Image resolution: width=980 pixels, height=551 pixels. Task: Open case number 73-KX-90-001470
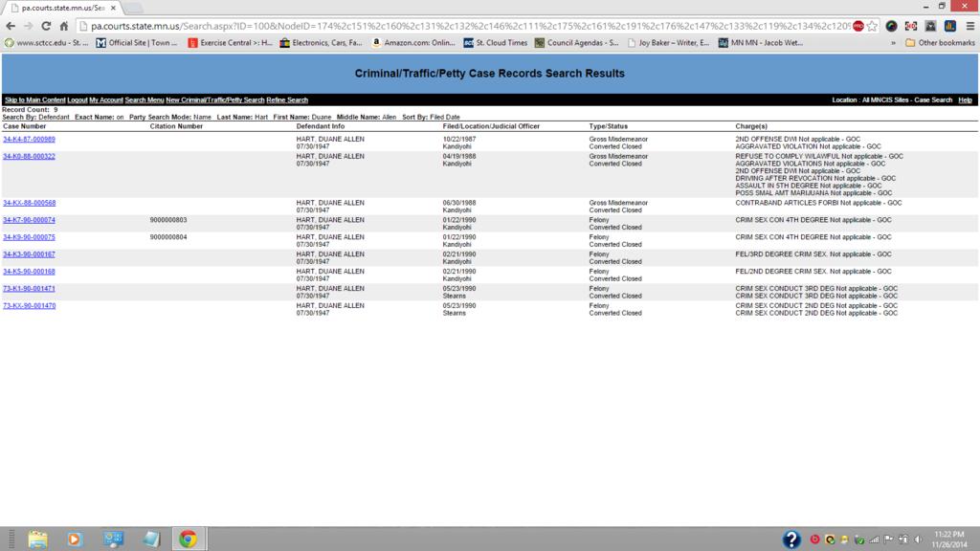[29, 306]
